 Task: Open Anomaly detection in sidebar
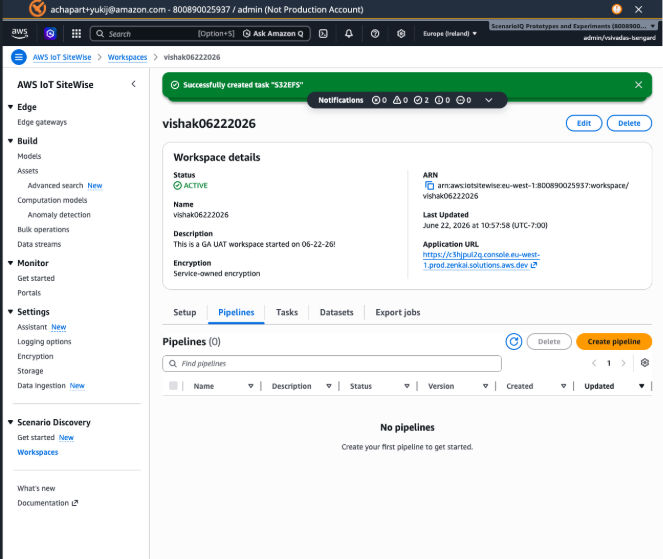point(59,215)
